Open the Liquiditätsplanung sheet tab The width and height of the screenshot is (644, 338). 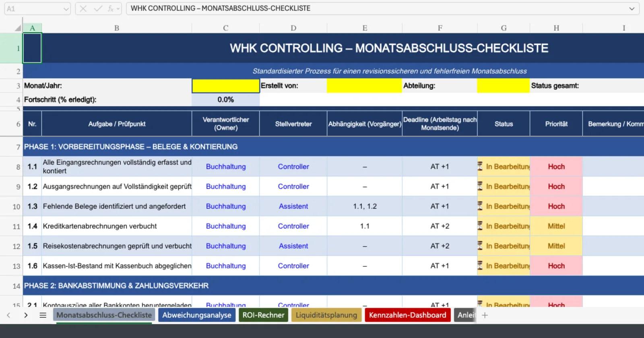[x=326, y=315]
